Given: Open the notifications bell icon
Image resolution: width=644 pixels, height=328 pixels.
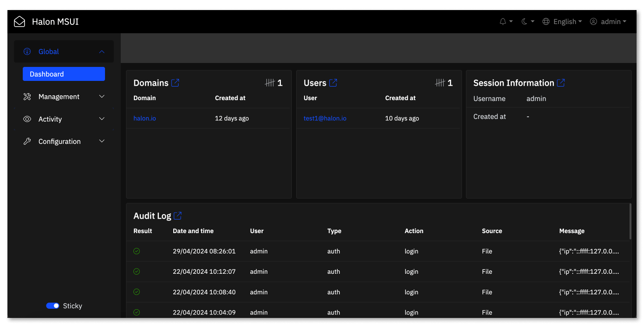Looking at the screenshot, I should click(503, 21).
